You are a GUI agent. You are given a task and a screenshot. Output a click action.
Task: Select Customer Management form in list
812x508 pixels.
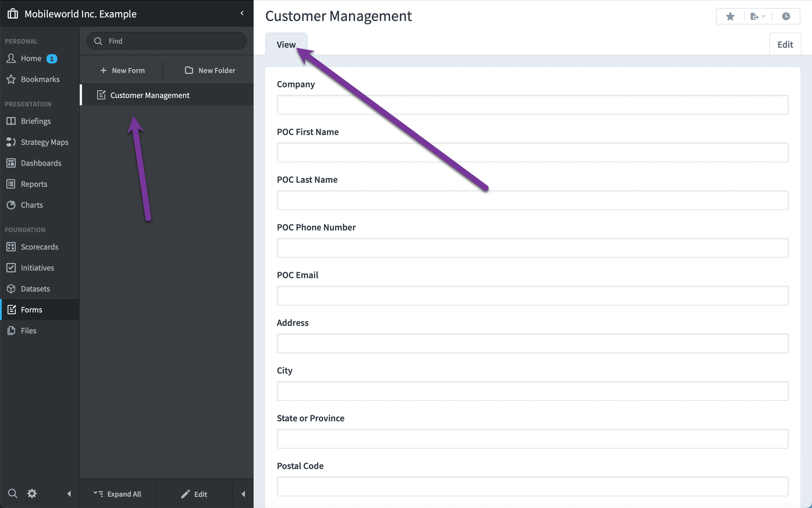[x=167, y=95]
